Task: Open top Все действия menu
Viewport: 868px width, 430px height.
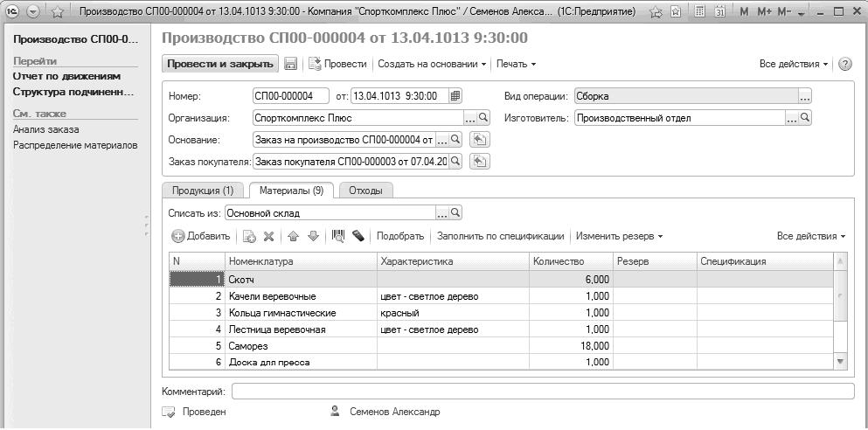Action: [794, 64]
